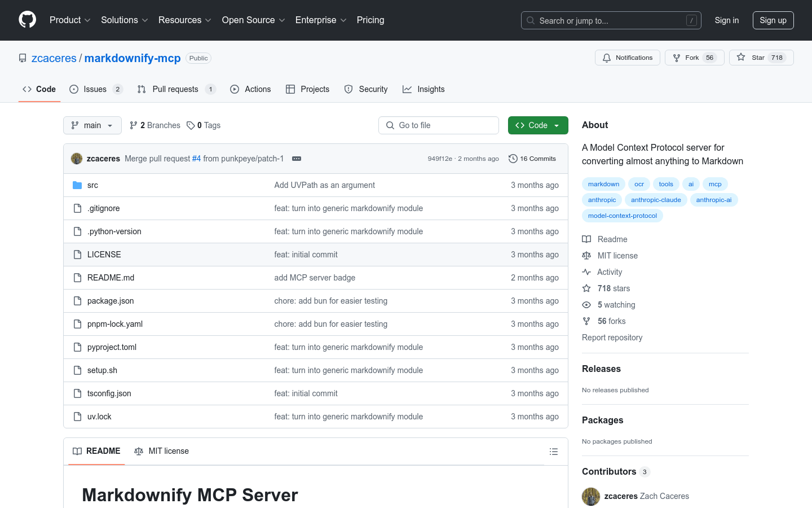Open the Product dropdown menu
Image resolution: width=812 pixels, height=508 pixels.
click(x=70, y=20)
